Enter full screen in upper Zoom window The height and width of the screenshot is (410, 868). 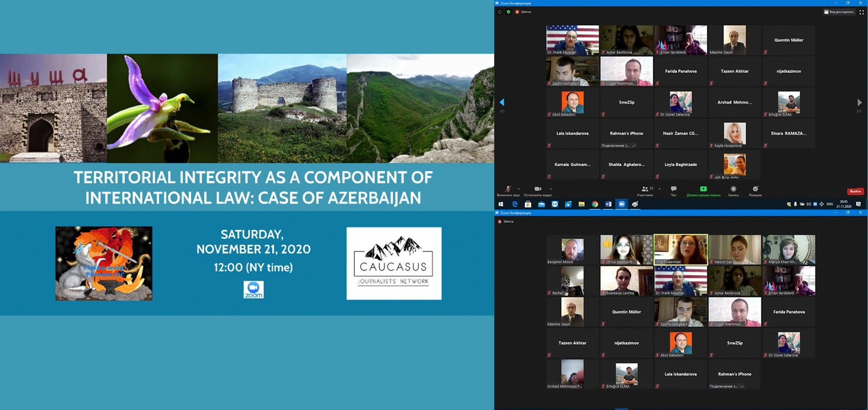coord(861,11)
